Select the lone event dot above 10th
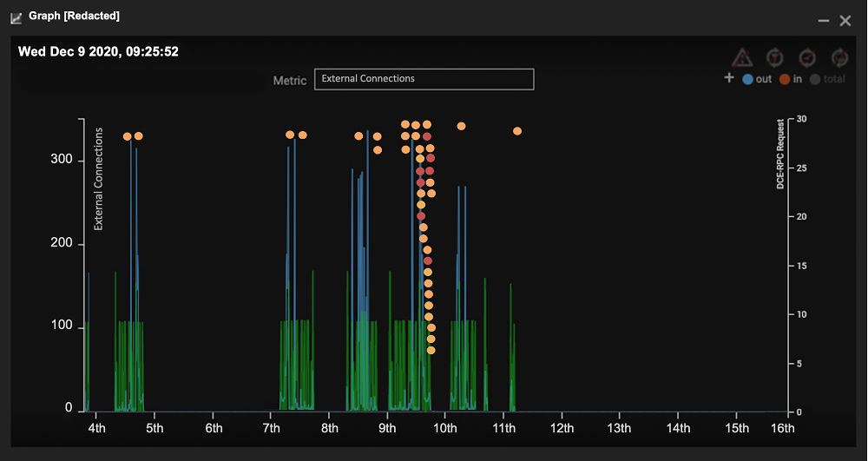This screenshot has width=868, height=461. pyautogui.click(x=461, y=126)
